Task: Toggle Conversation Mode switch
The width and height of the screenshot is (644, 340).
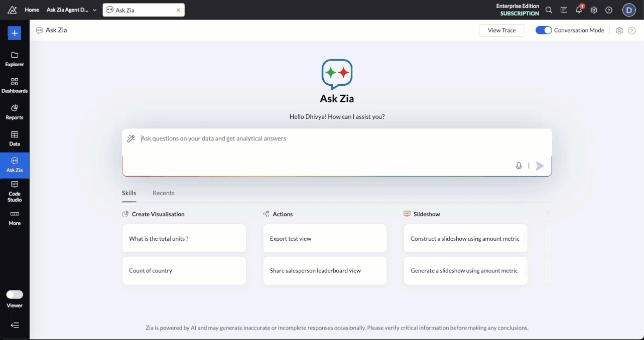Action: tap(544, 30)
